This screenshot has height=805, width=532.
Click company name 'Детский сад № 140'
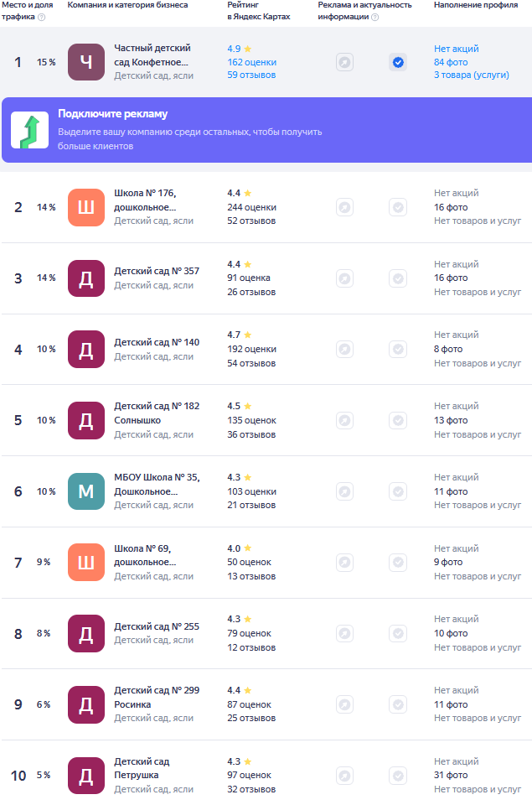pos(157,342)
